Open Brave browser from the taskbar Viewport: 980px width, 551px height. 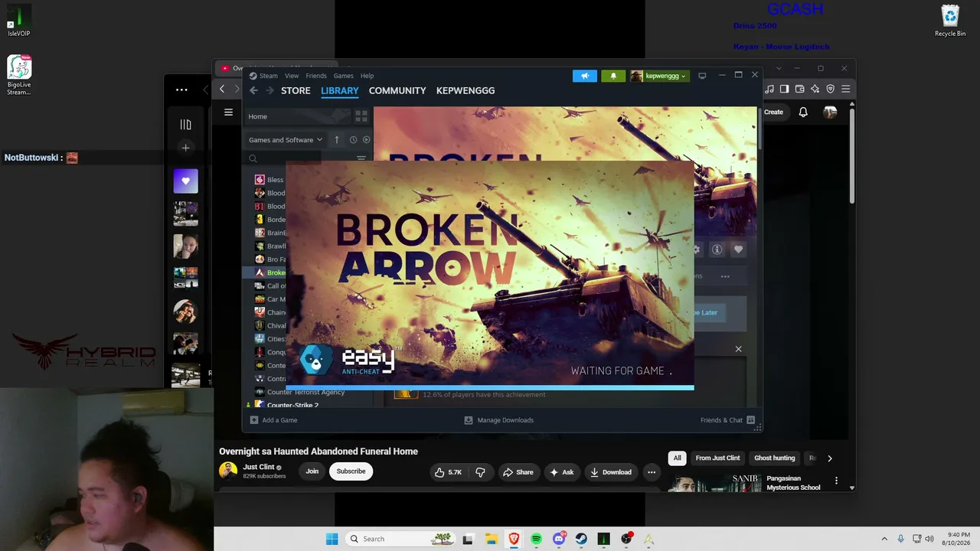click(x=514, y=539)
